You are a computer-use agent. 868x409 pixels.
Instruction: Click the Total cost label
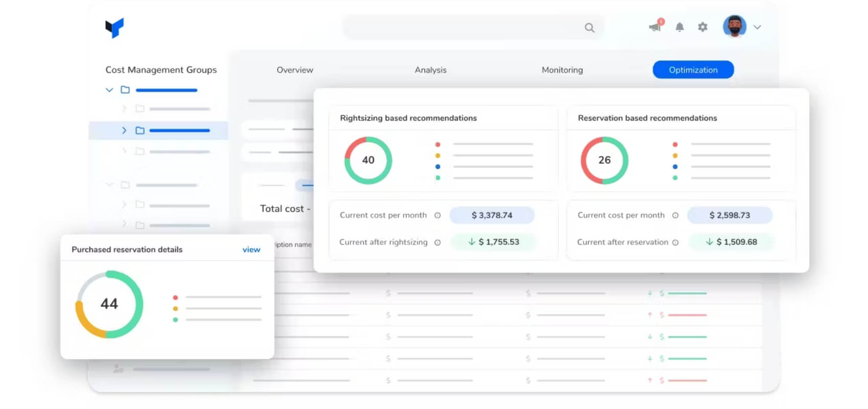pos(281,209)
